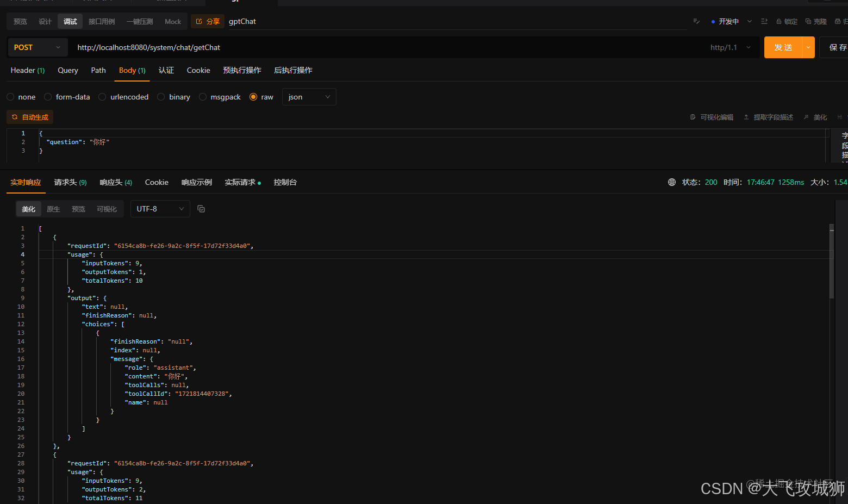
Task: Open the Path tab
Action: click(98, 70)
